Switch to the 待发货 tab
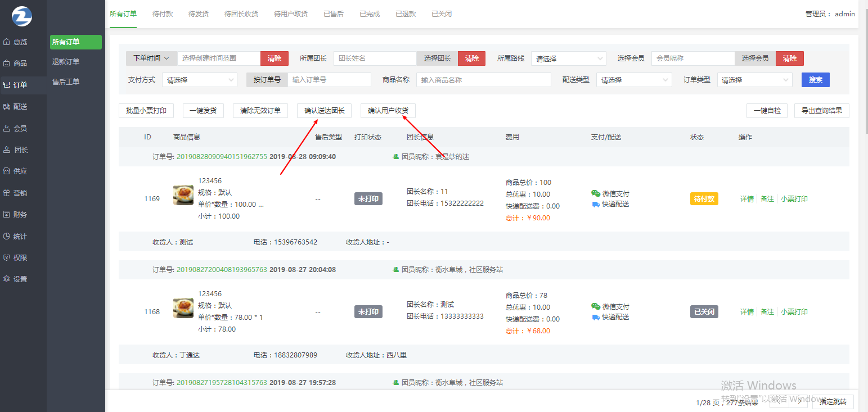This screenshot has height=412, width=868. tap(199, 14)
